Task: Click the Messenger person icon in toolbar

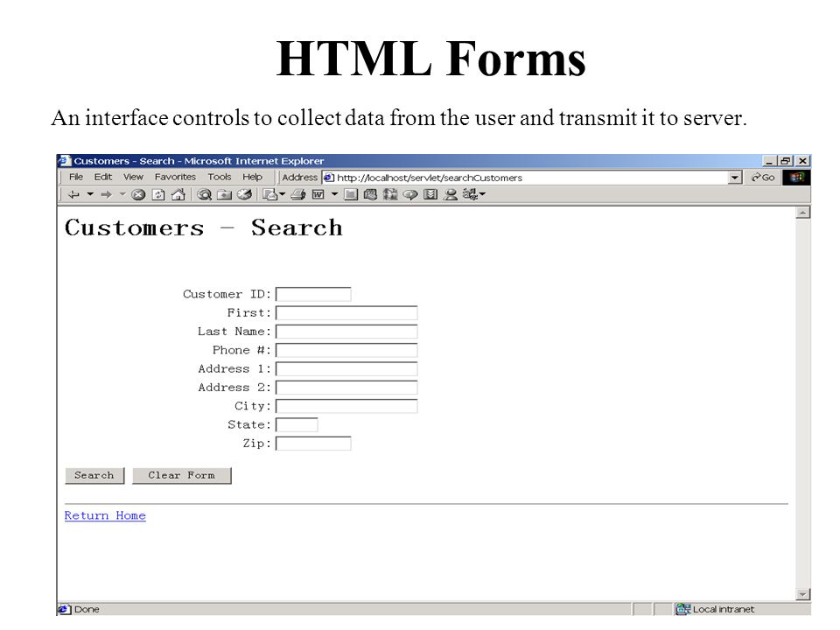Action: click(451, 194)
